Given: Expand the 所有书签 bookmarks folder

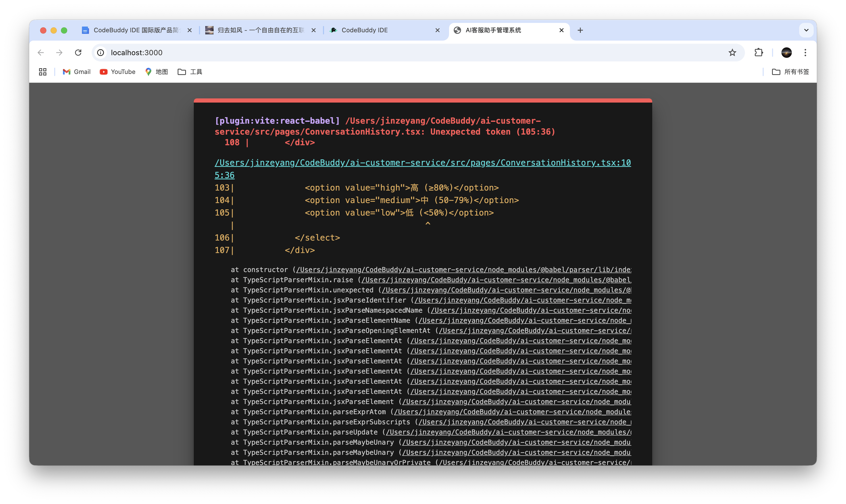Looking at the screenshot, I should 790,72.
